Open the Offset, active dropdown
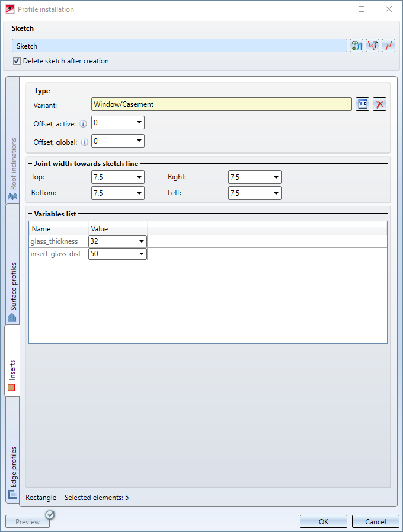403x532 pixels. point(139,123)
